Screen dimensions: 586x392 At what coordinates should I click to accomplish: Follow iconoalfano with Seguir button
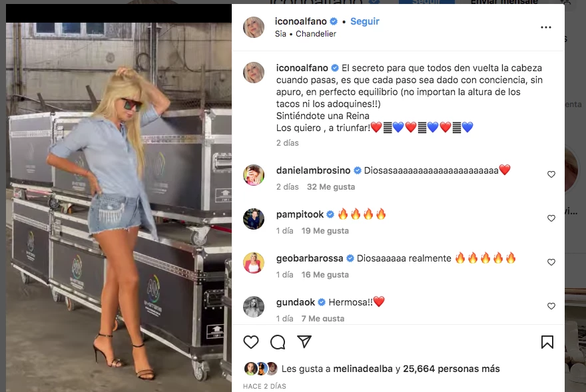point(365,21)
